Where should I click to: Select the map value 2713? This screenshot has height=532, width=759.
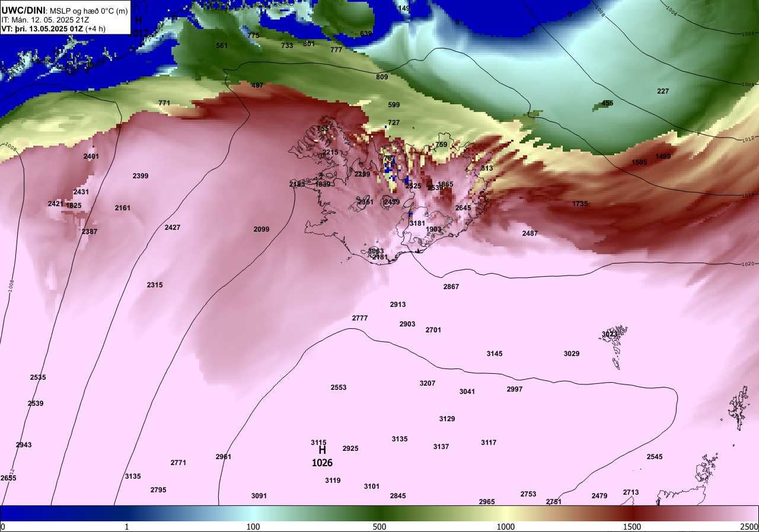tap(631, 492)
